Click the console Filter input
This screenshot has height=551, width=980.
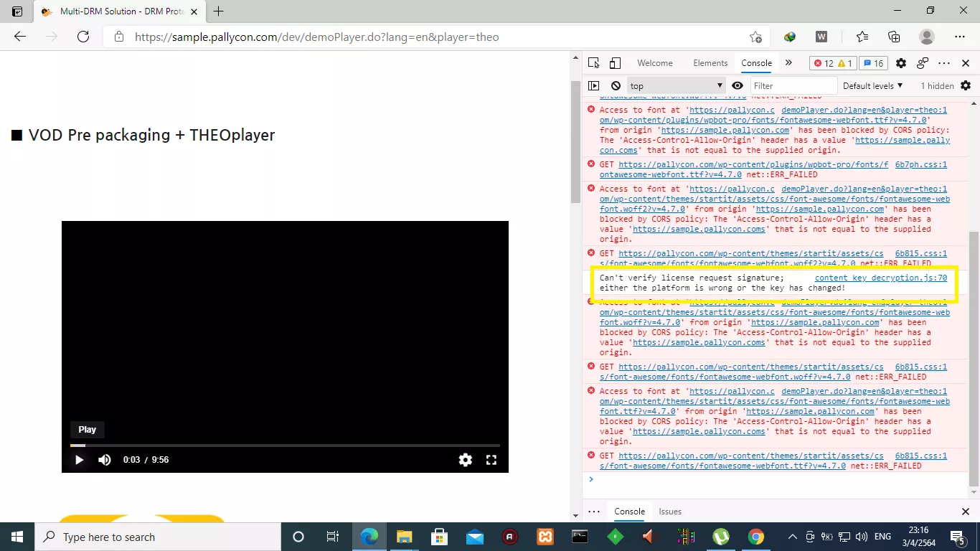tap(793, 85)
